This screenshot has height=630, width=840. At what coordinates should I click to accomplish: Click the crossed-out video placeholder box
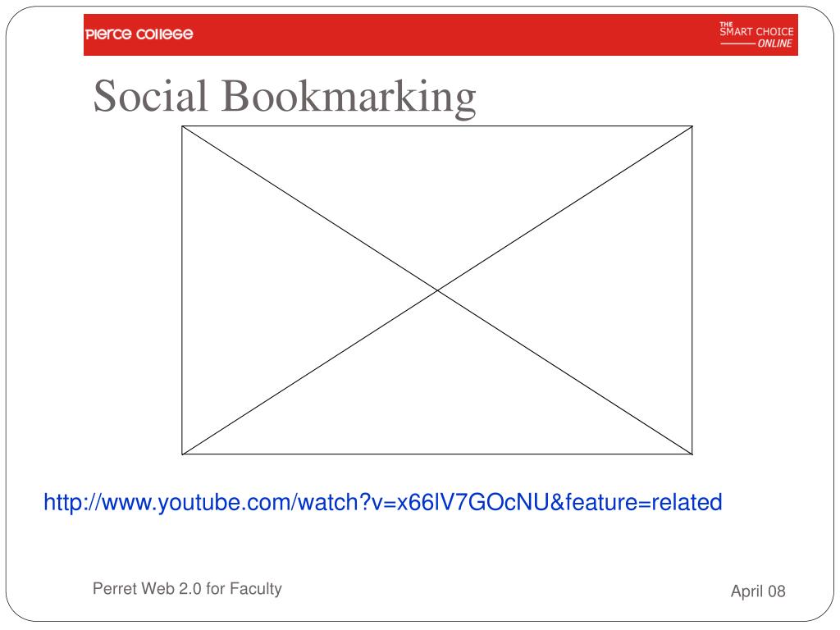click(x=437, y=290)
